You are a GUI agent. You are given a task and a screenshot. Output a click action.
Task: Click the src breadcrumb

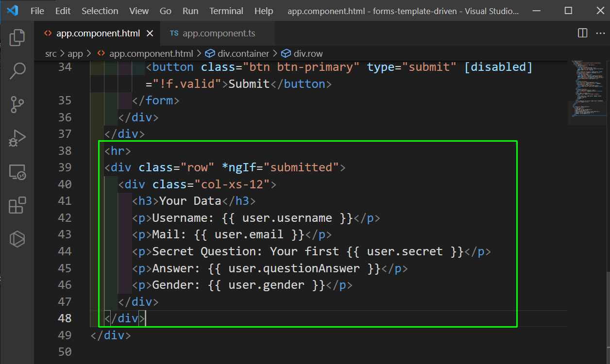click(x=51, y=53)
